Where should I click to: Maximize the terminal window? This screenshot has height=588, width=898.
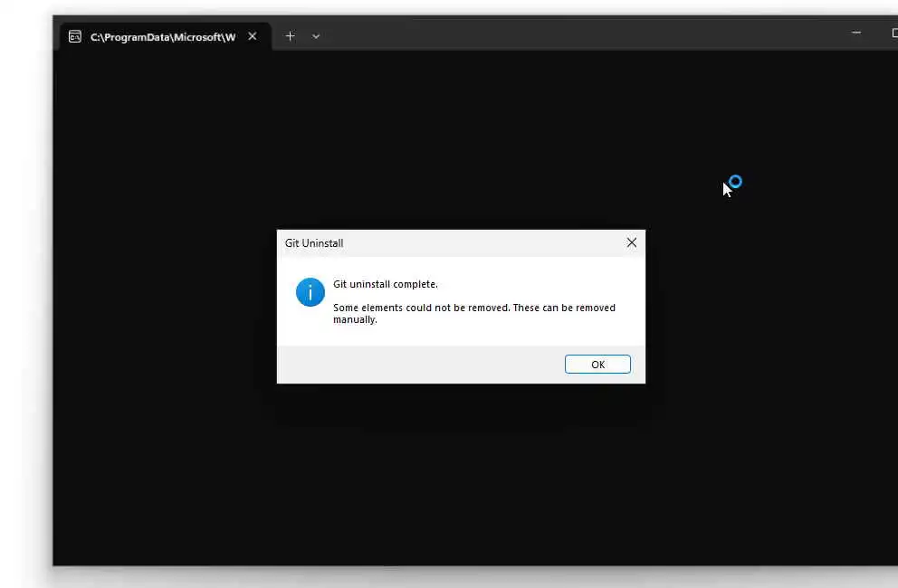click(894, 33)
